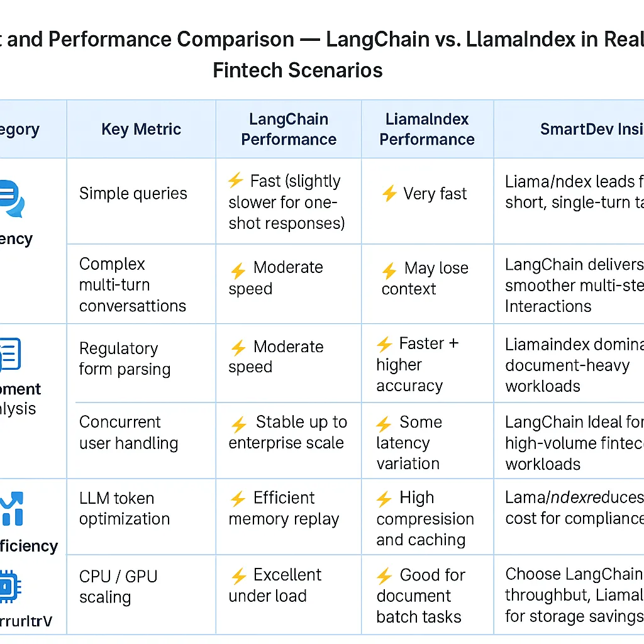Screen dimensions: 644x644
Task: Click the lightning bolt before "Good for document"
Action: tap(384, 577)
